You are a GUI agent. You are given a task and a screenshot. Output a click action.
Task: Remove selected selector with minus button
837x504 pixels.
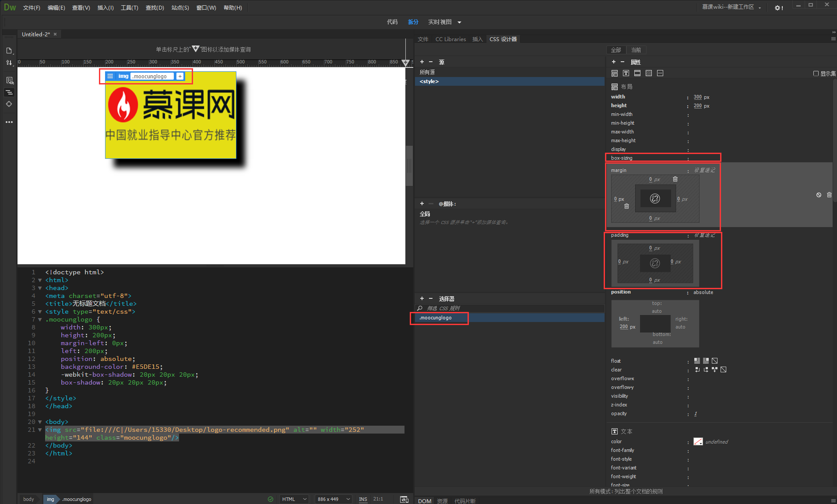coord(431,299)
